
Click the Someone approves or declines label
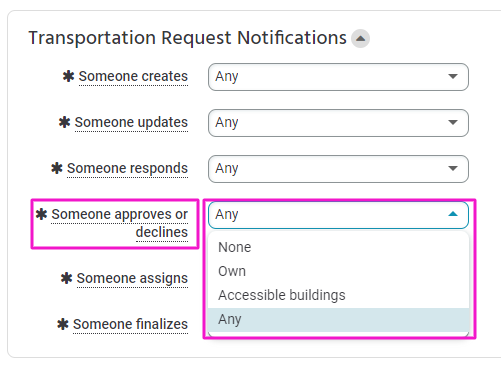pos(120,223)
